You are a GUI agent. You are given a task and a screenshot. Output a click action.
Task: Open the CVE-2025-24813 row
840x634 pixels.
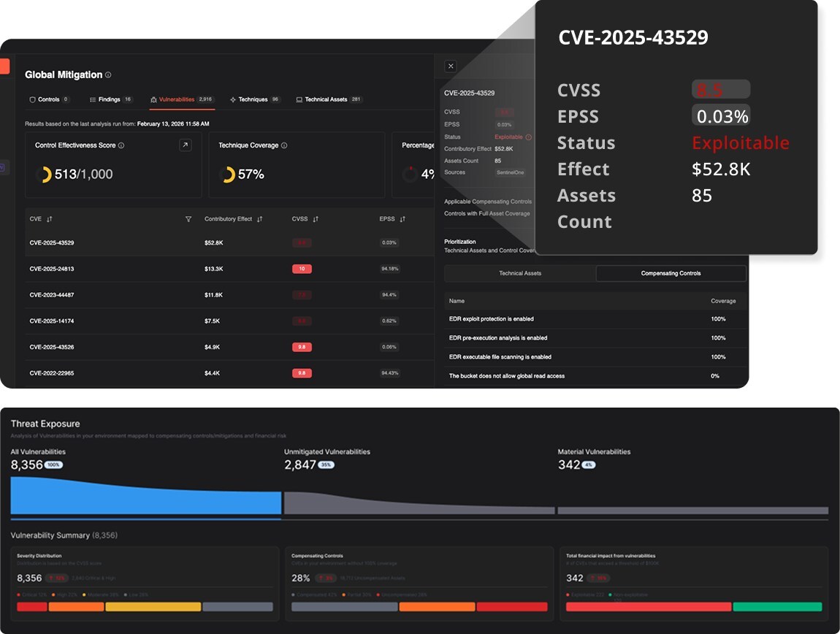52,269
